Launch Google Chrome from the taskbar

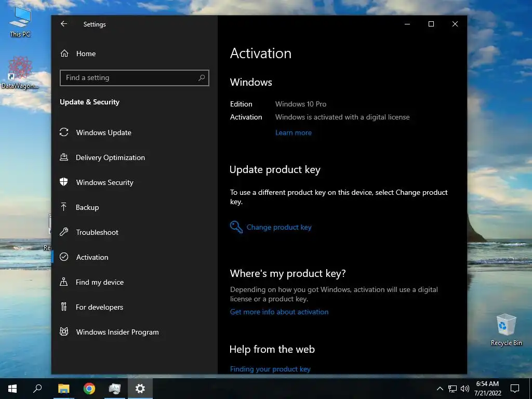coord(89,389)
